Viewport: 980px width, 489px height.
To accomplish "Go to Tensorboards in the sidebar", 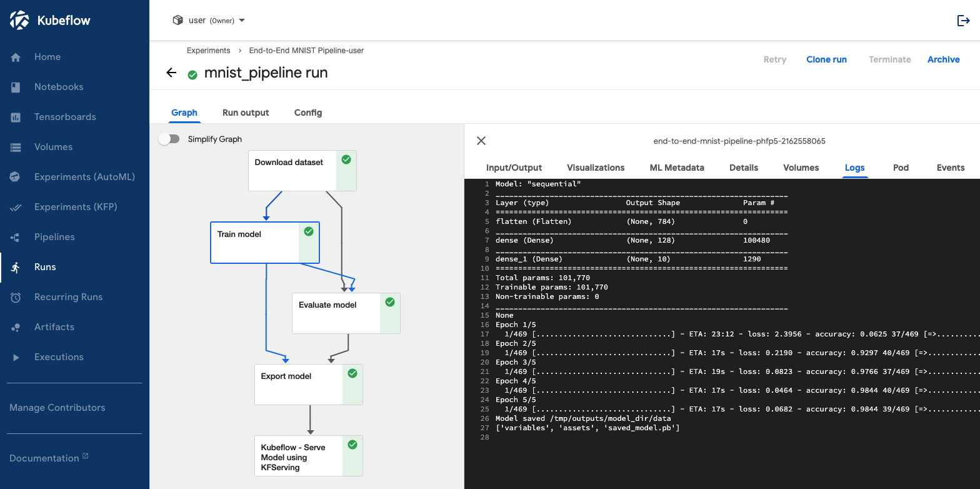I will (x=74, y=117).
